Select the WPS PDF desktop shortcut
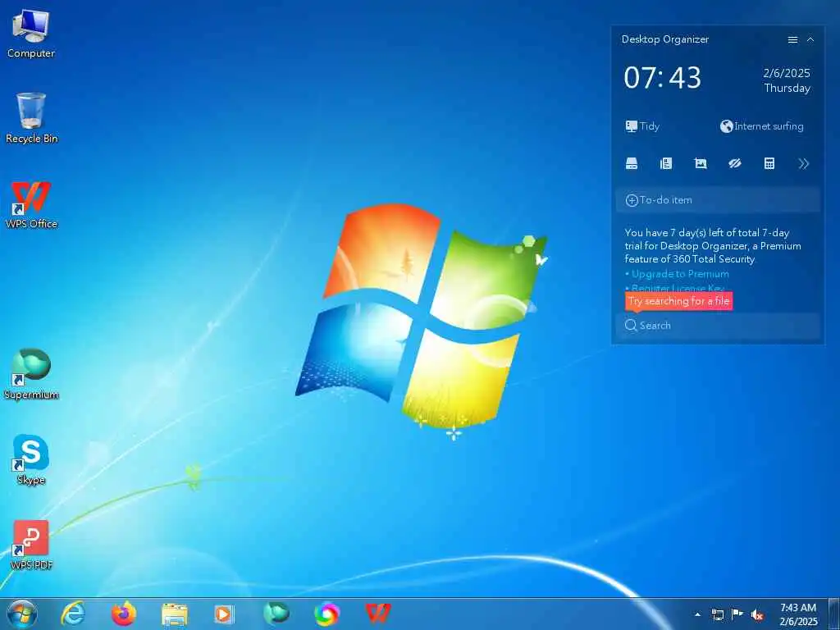Image resolution: width=840 pixels, height=630 pixels. click(x=31, y=545)
